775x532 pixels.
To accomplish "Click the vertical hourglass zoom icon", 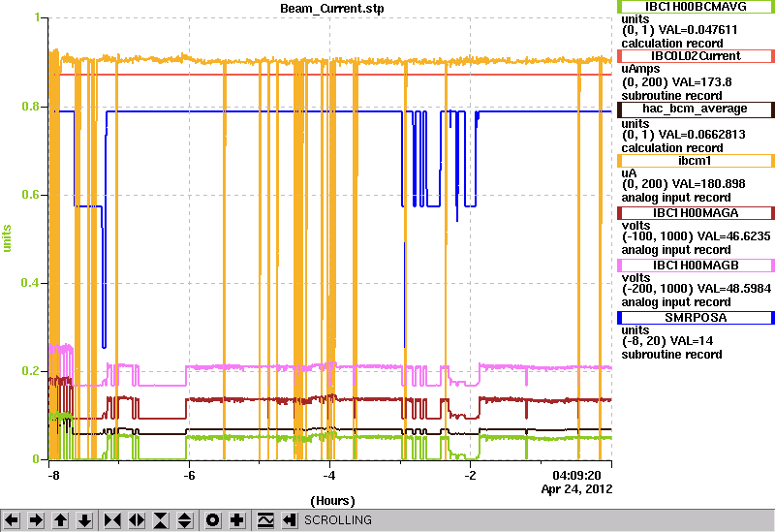I will tap(161, 520).
